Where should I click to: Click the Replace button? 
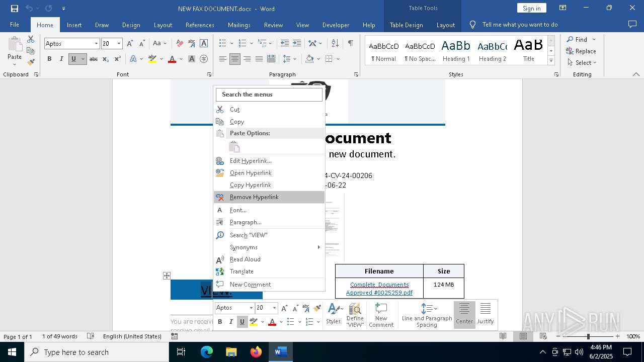pos(581,51)
